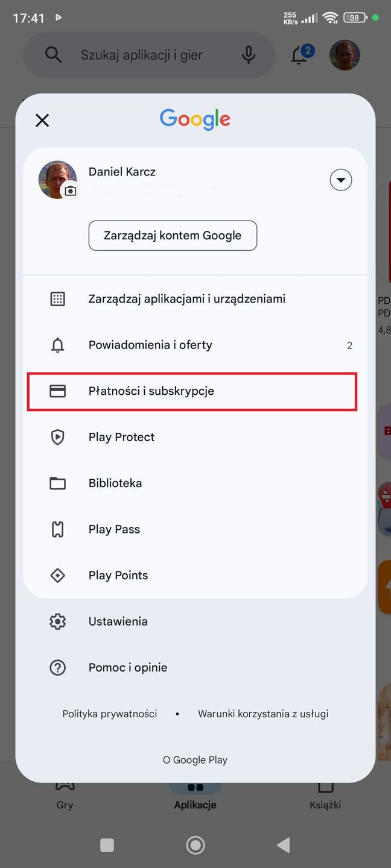391x868 pixels.
Task: Open Zarządzaj aplikacjami i urządzeniami
Action: coord(186,299)
